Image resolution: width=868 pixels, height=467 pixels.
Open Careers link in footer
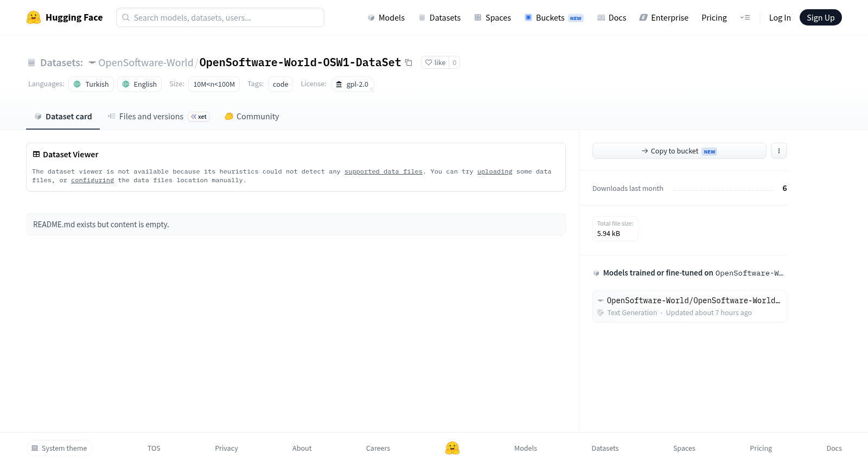tap(378, 448)
